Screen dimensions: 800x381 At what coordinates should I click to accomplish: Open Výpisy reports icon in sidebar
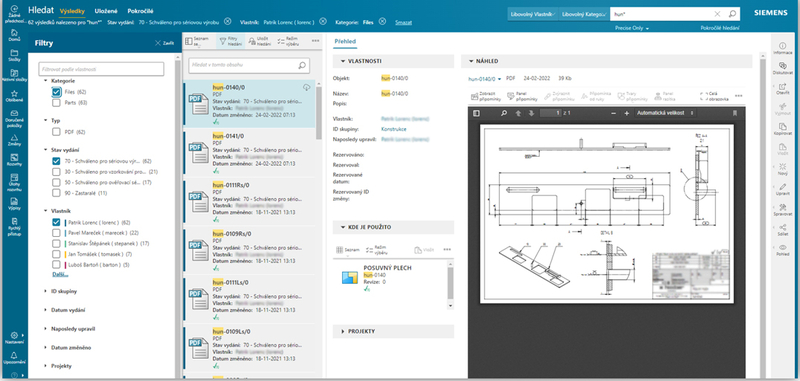click(14, 203)
